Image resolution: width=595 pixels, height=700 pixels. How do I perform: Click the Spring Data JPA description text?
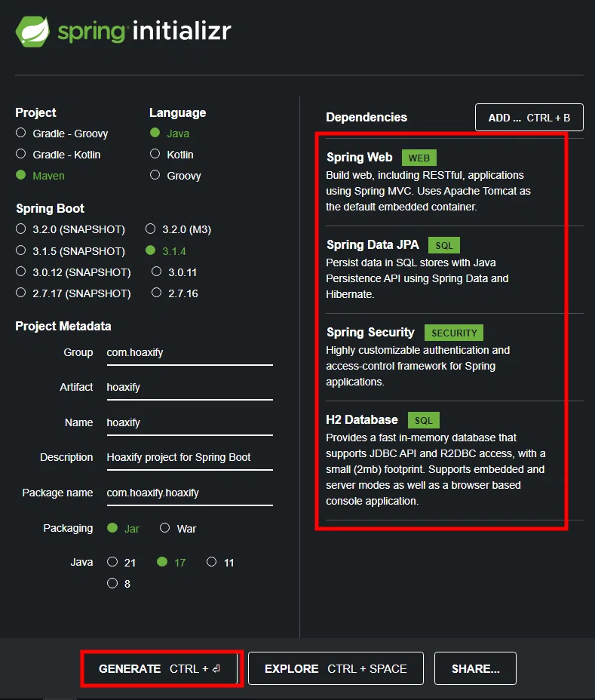[x=417, y=278]
